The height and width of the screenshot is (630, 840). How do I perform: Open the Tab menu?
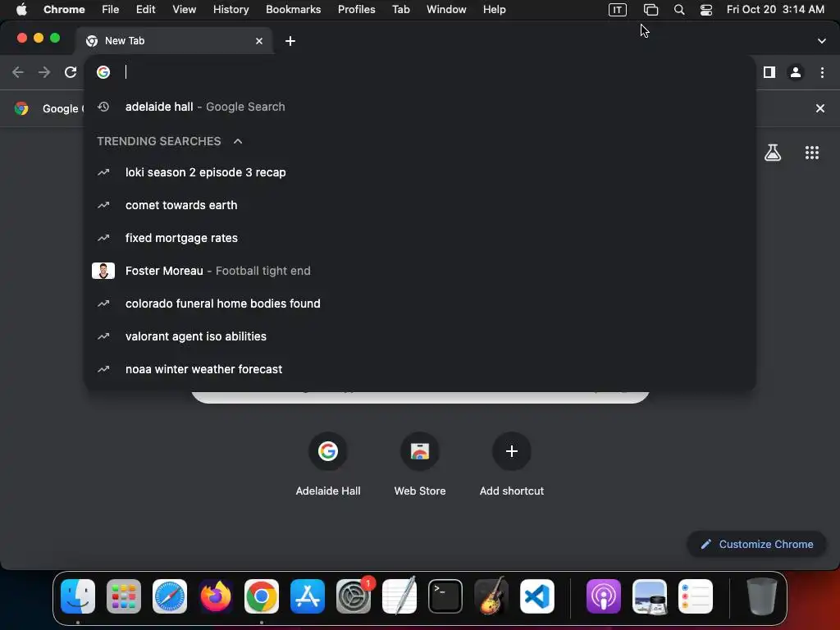tap(400, 9)
